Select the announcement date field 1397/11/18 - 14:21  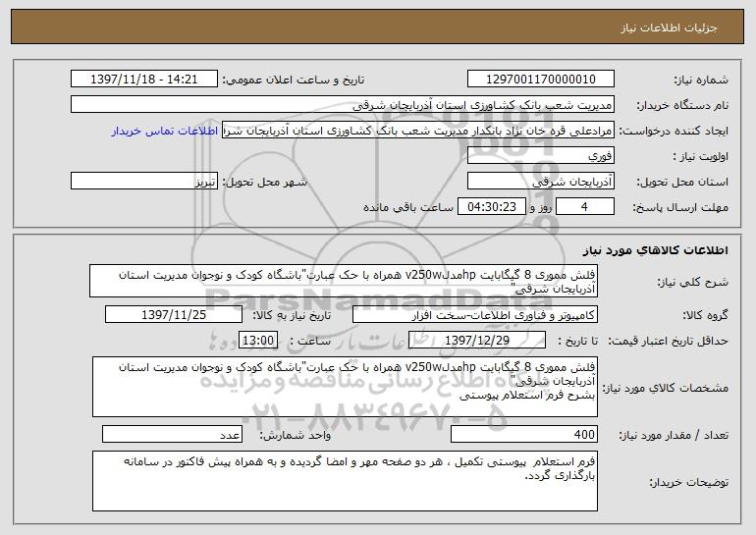click(144, 80)
